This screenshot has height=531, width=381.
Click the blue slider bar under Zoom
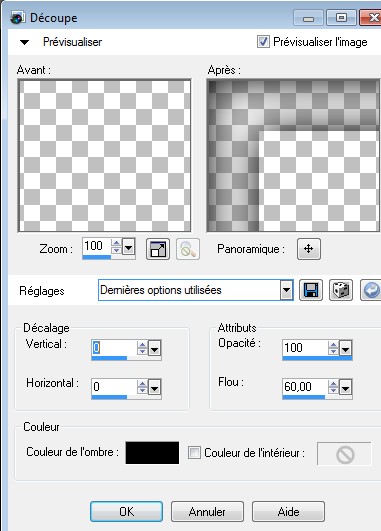click(x=97, y=257)
